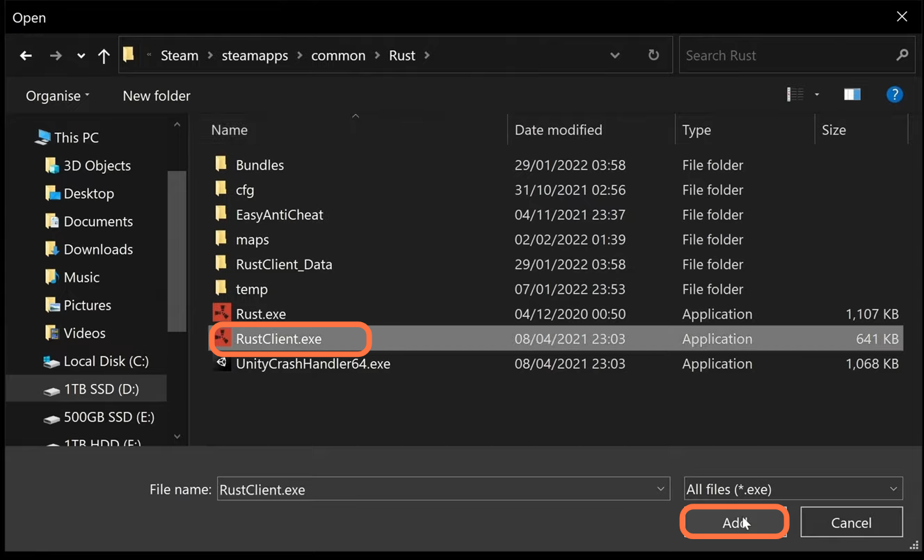Go forward with the right arrow

click(56, 56)
